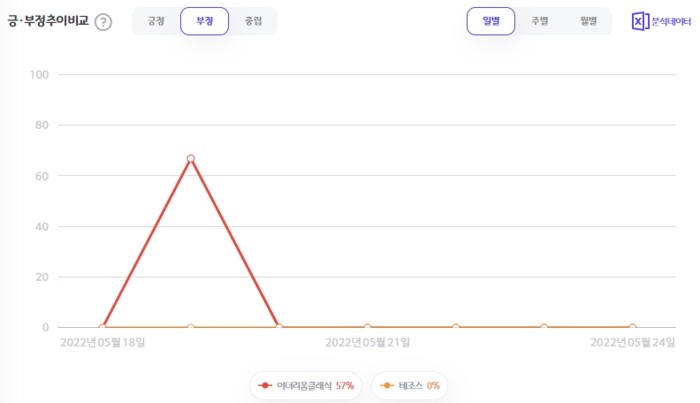This screenshot has height=403, width=700.
Task: Switch chart to 월별 monthly view
Action: click(x=588, y=21)
